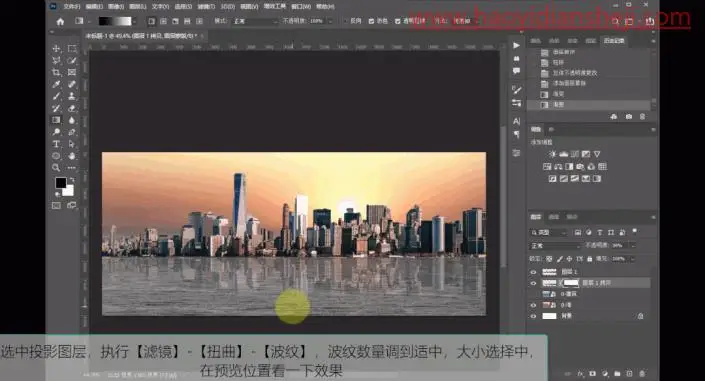Hide the 背景 layer eye icon

pos(533,316)
